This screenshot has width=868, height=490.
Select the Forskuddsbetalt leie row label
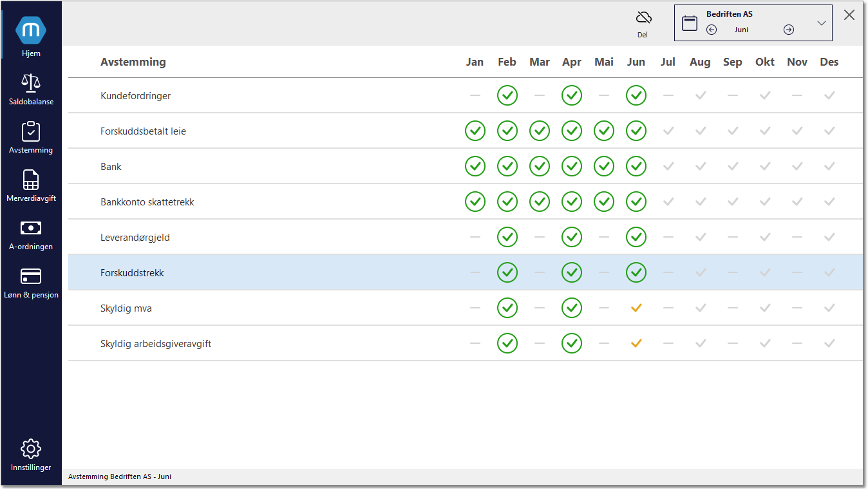pos(143,131)
